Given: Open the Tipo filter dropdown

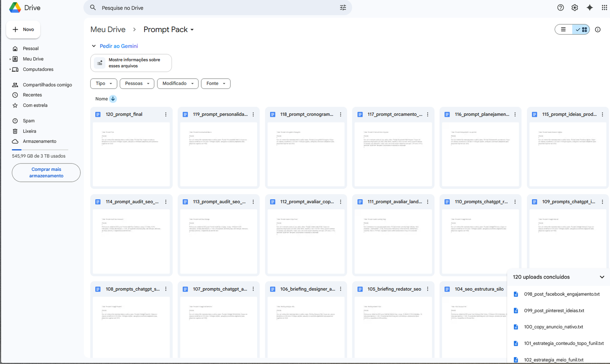Looking at the screenshot, I should point(103,83).
